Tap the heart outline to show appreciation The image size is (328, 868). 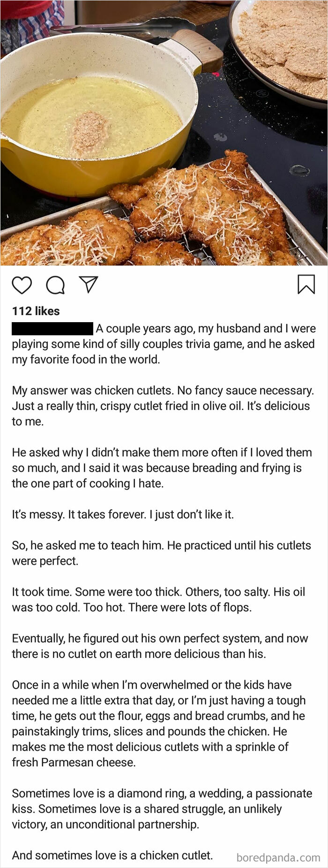tap(21, 285)
